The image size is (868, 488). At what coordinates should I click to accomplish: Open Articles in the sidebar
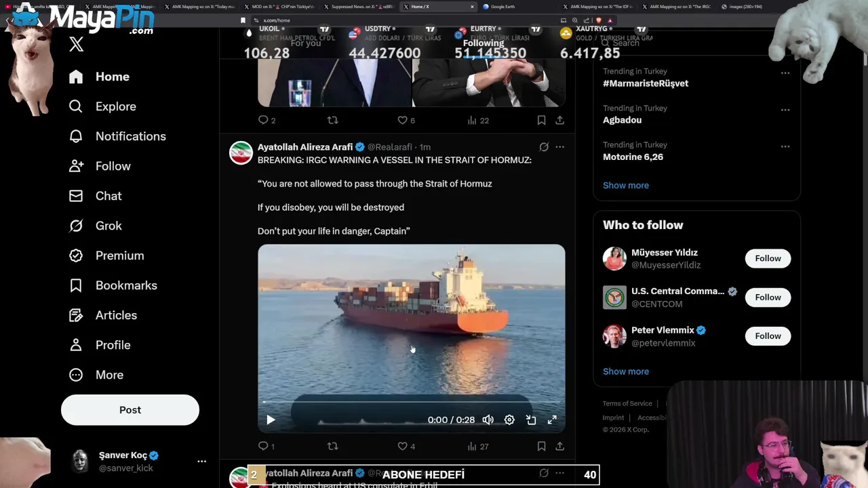102,315
